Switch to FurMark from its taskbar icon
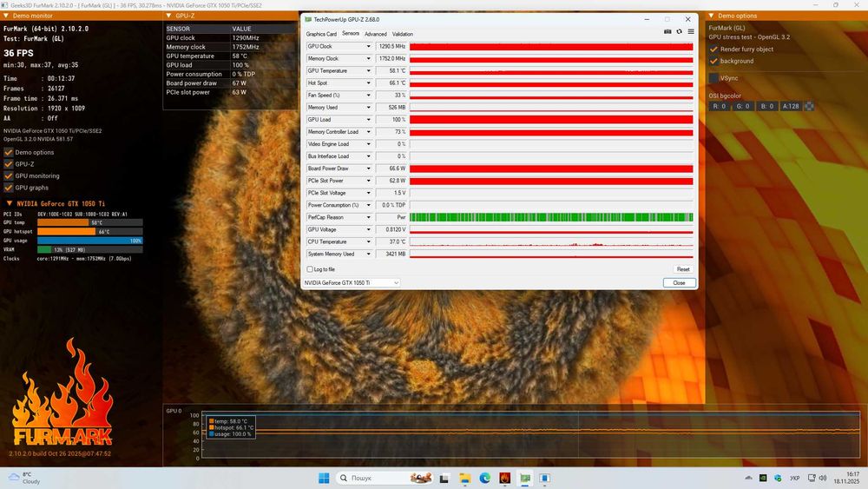Viewport: 868px width, 489px height. point(505,478)
